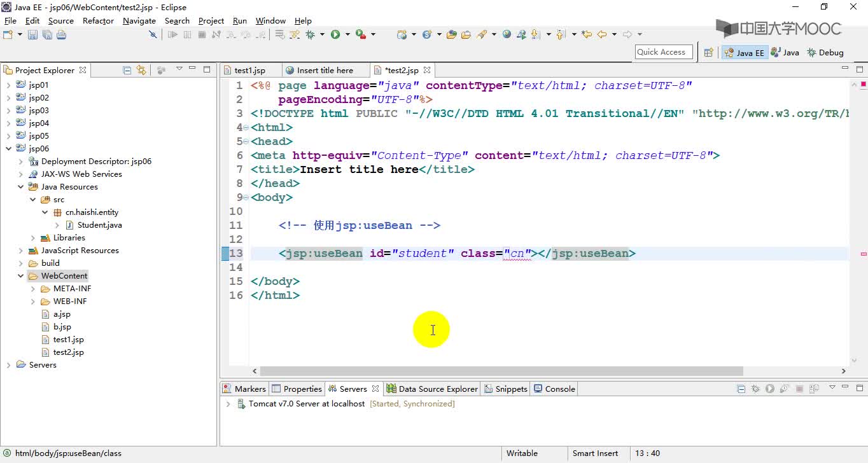The width and height of the screenshot is (868, 463).
Task: Open the Project menu
Action: tap(211, 21)
